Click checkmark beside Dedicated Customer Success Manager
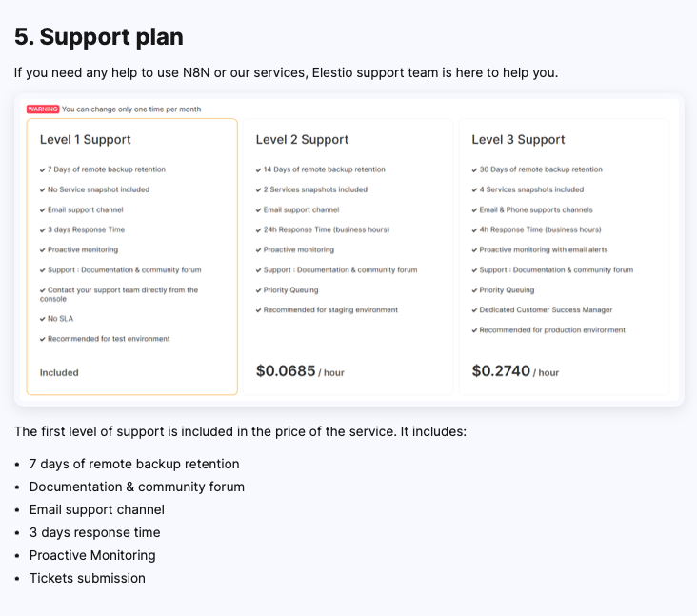The height and width of the screenshot is (616, 697). [474, 310]
